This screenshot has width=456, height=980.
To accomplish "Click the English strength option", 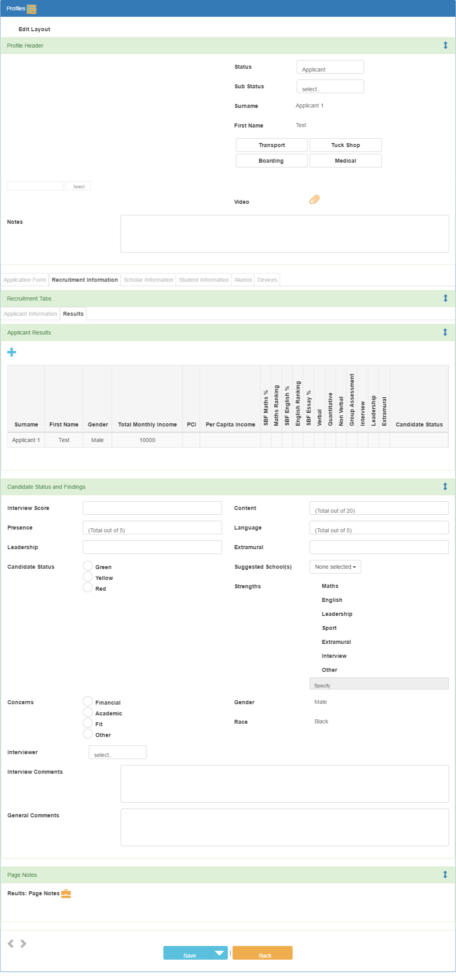I will point(332,600).
